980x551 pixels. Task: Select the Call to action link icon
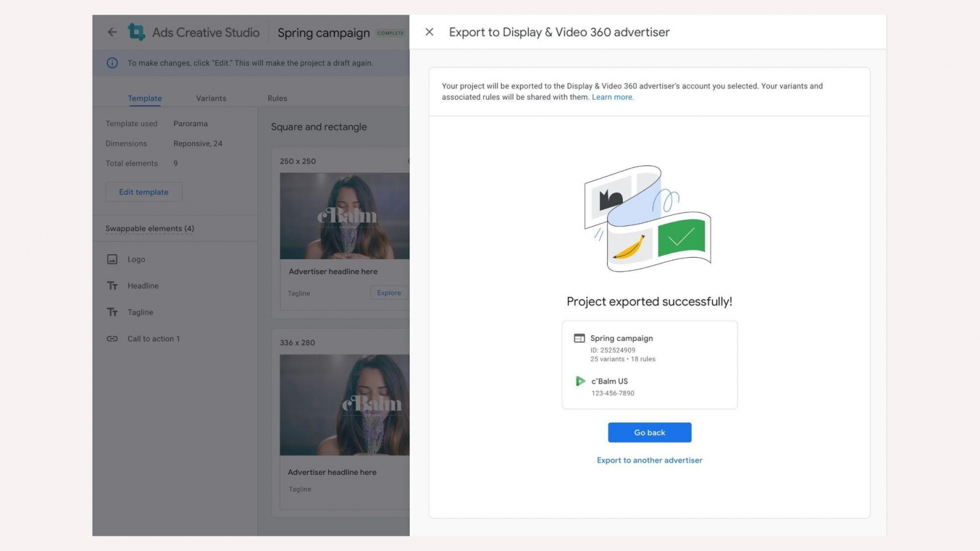click(x=112, y=339)
